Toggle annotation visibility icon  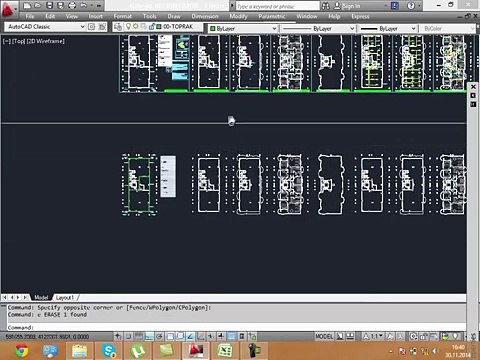[x=389, y=336]
